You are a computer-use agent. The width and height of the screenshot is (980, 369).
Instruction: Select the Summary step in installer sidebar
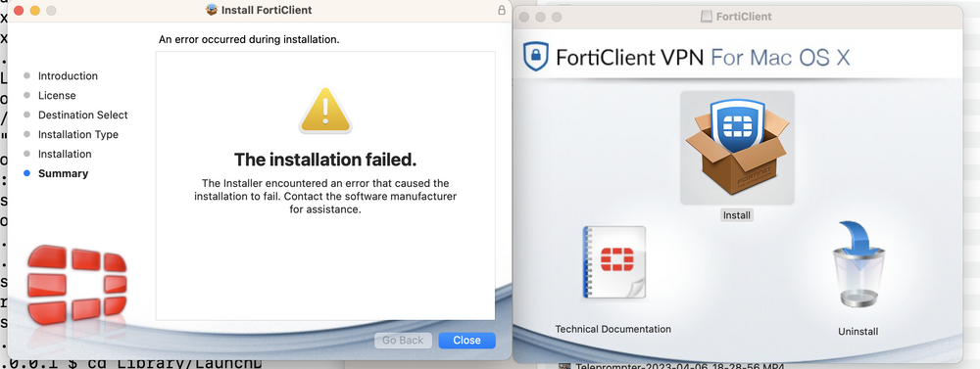(63, 173)
